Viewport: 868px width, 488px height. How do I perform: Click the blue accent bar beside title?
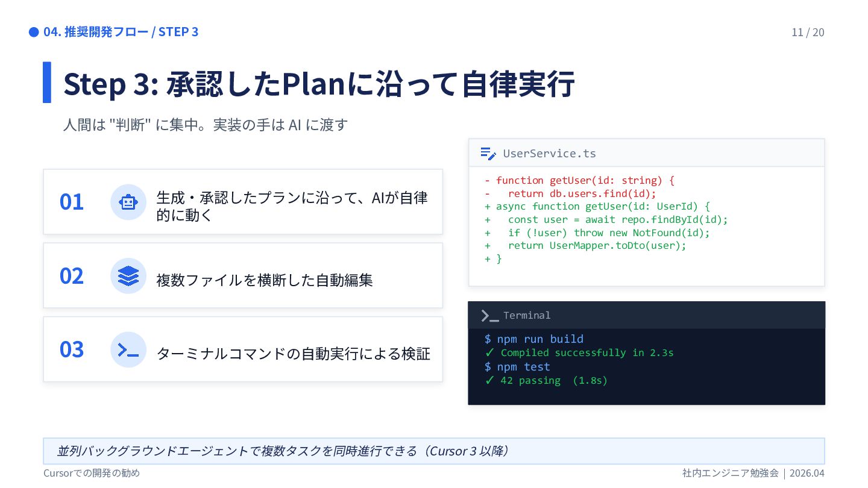[x=47, y=83]
